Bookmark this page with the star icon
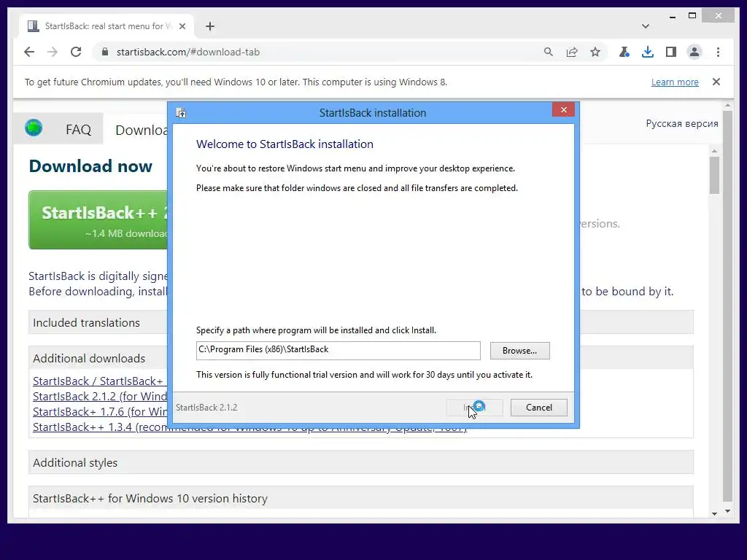This screenshot has width=747, height=560. [x=595, y=52]
